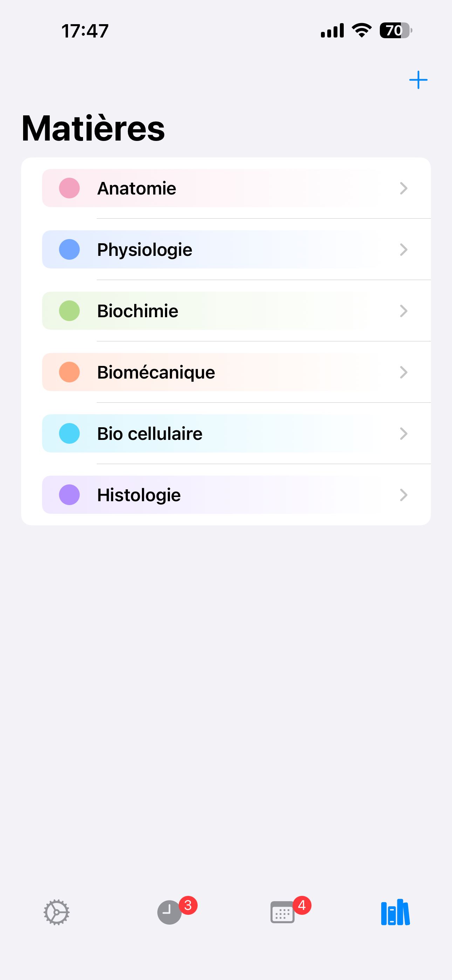Viewport: 452px width, 980px height.
Task: Click the chevron beside Histologie
Action: (404, 495)
